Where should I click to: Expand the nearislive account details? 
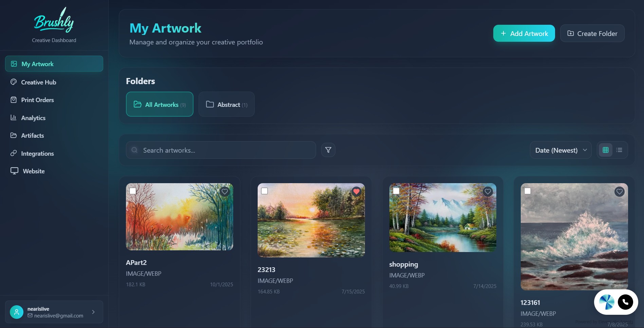tap(93, 312)
